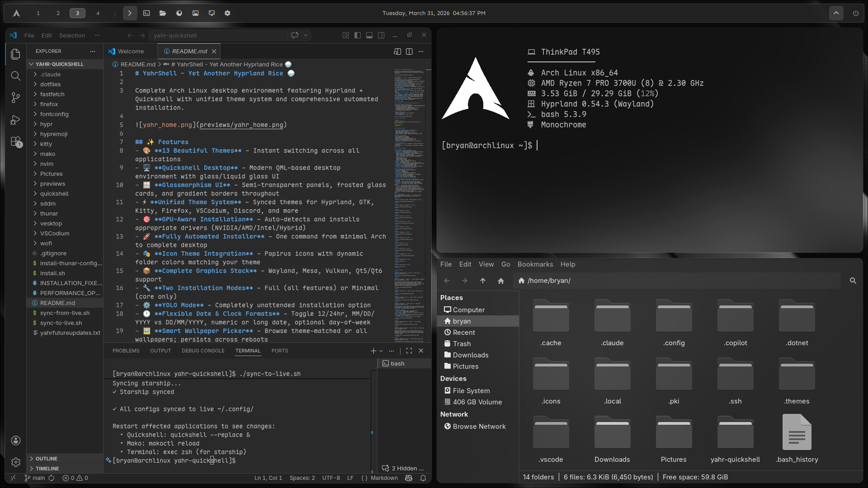Open the Extensions view

(x=16, y=142)
